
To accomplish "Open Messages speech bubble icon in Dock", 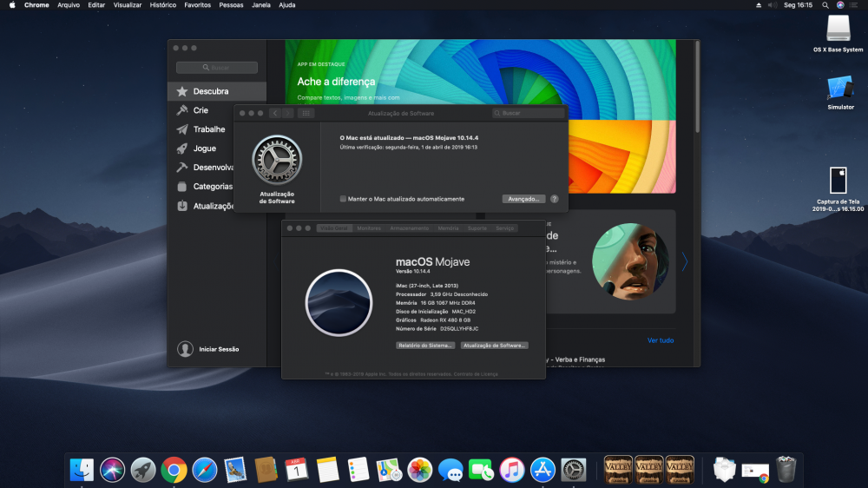I will pyautogui.click(x=450, y=470).
